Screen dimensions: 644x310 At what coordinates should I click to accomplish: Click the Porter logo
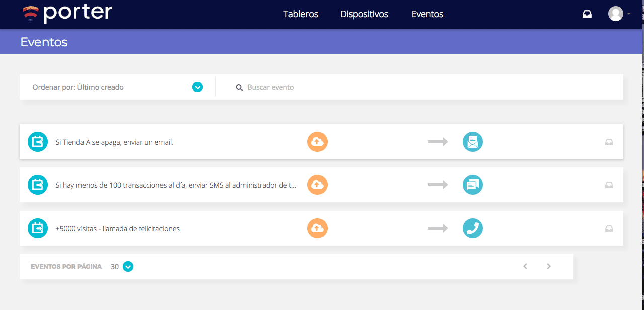67,14
